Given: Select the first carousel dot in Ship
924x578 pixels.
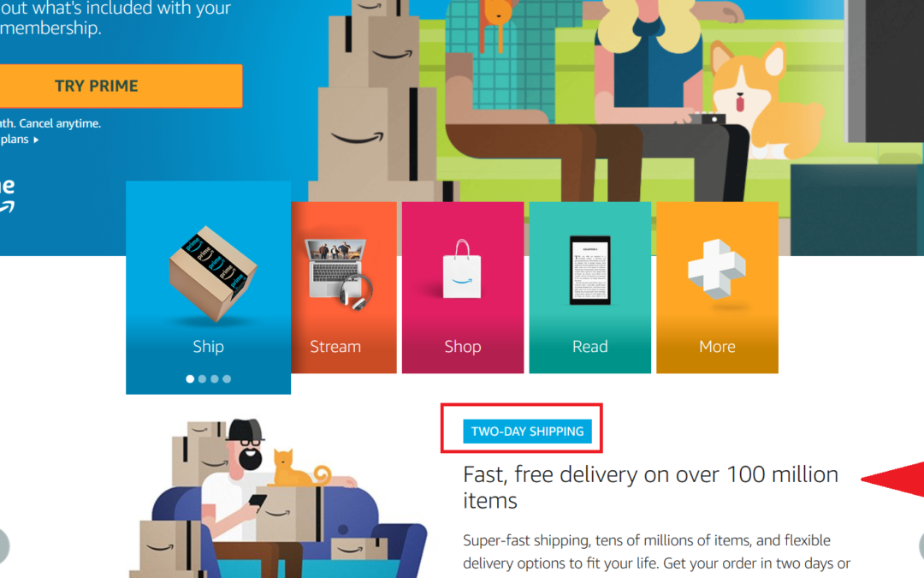Looking at the screenshot, I should pos(190,378).
